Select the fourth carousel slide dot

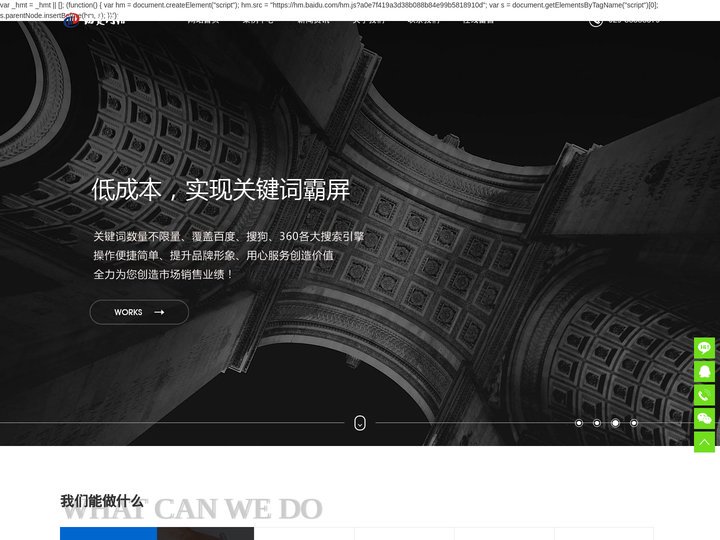coord(634,423)
